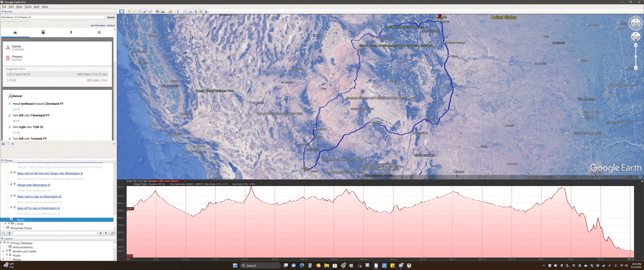The width and height of the screenshot is (644, 270).
Task: Select the bicycling directions tab
Action: [x=99, y=32]
